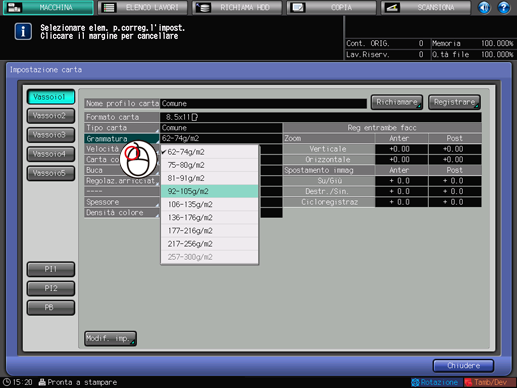Click the blue info icon

click(x=23, y=32)
